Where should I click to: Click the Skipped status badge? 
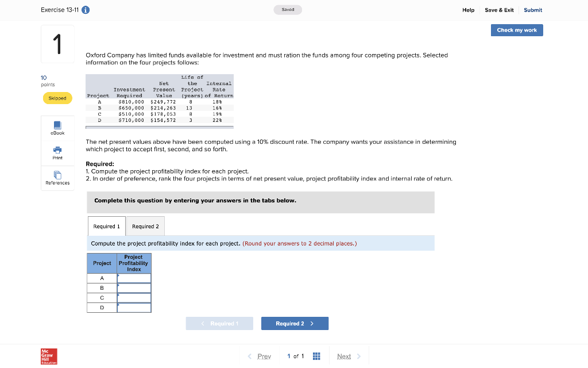click(x=57, y=98)
